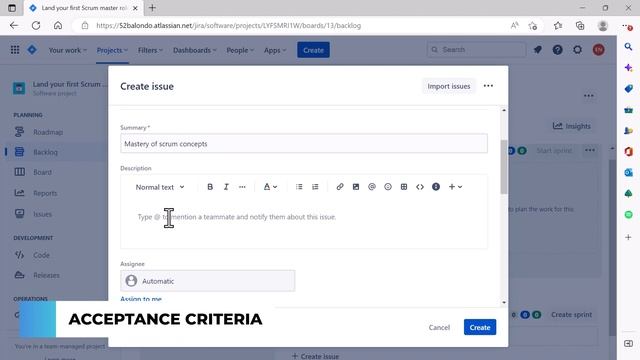This screenshot has height=360, width=640.
Task: Open Create issue dialog more actions menu
Action: (x=488, y=86)
